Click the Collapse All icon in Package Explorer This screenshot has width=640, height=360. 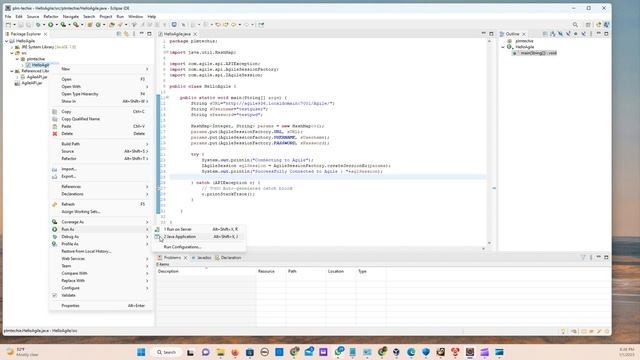pyautogui.click(x=119, y=34)
